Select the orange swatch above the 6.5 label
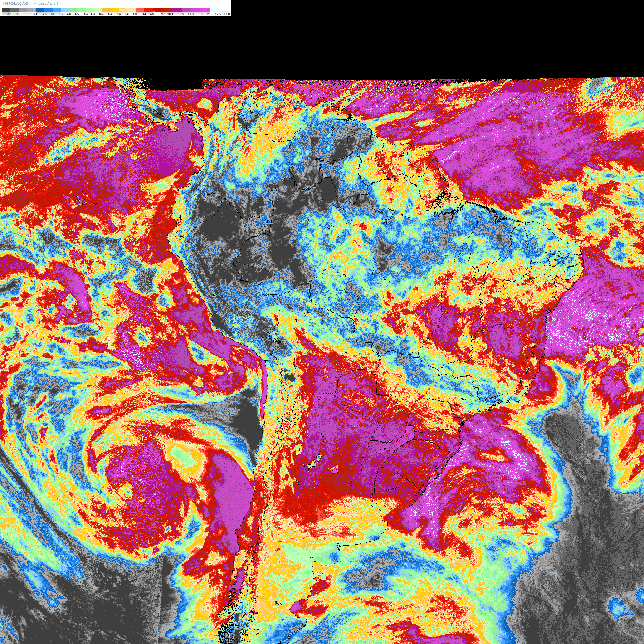 click(x=106, y=10)
